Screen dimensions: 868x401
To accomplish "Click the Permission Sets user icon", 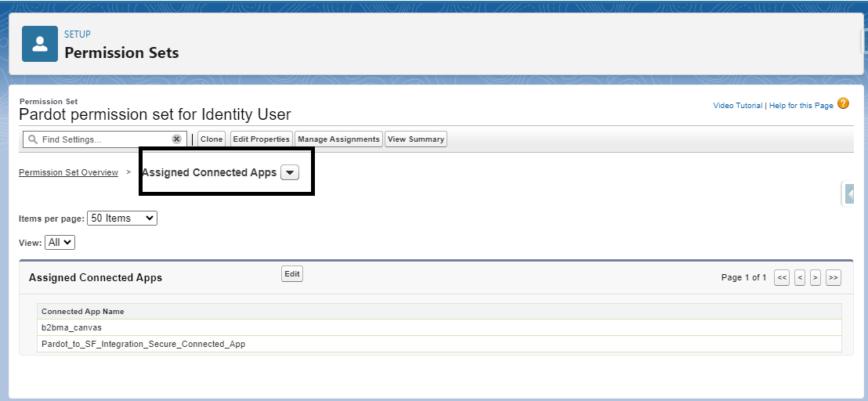I will click(x=40, y=44).
